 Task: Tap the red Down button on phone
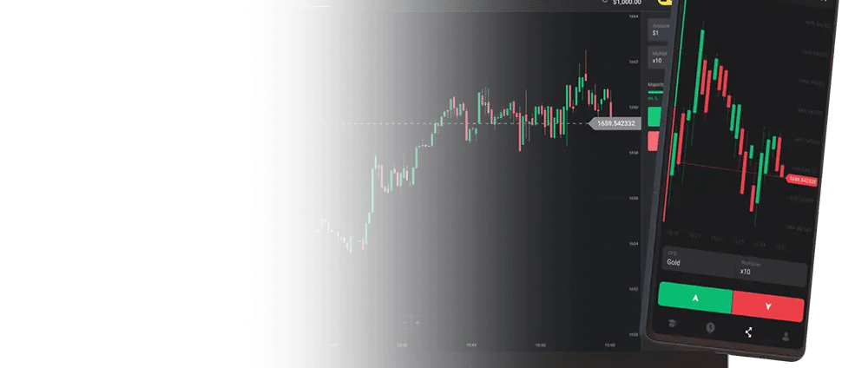(x=768, y=306)
